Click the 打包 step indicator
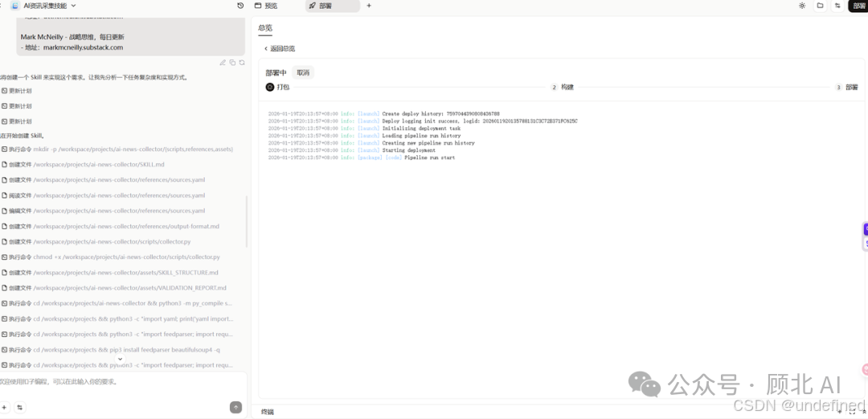The image size is (868, 419). 277,87
